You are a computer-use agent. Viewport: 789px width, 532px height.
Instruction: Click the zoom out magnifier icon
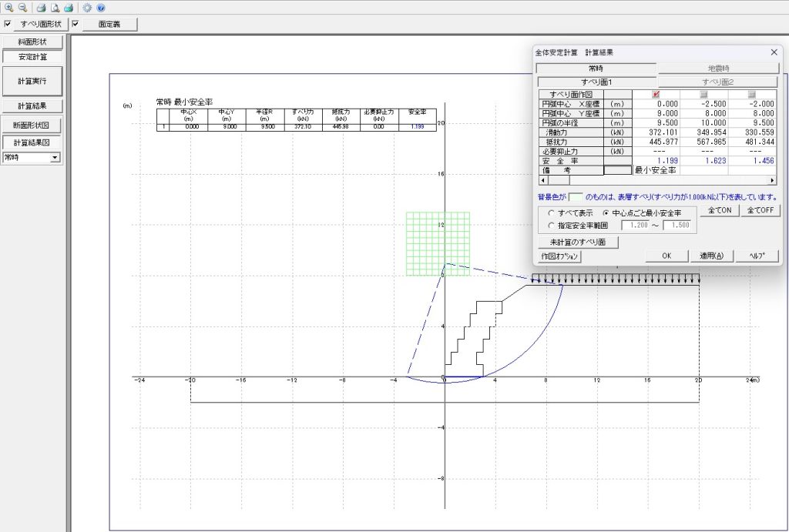22,8
